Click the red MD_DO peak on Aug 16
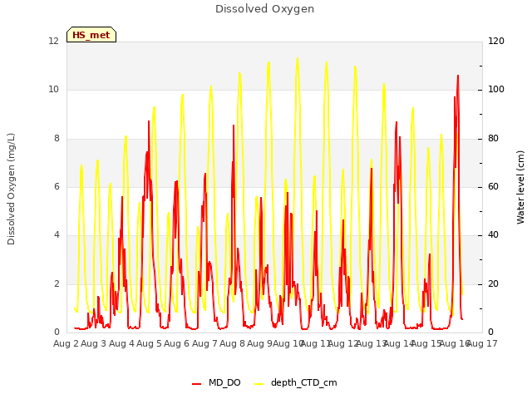 point(458,76)
